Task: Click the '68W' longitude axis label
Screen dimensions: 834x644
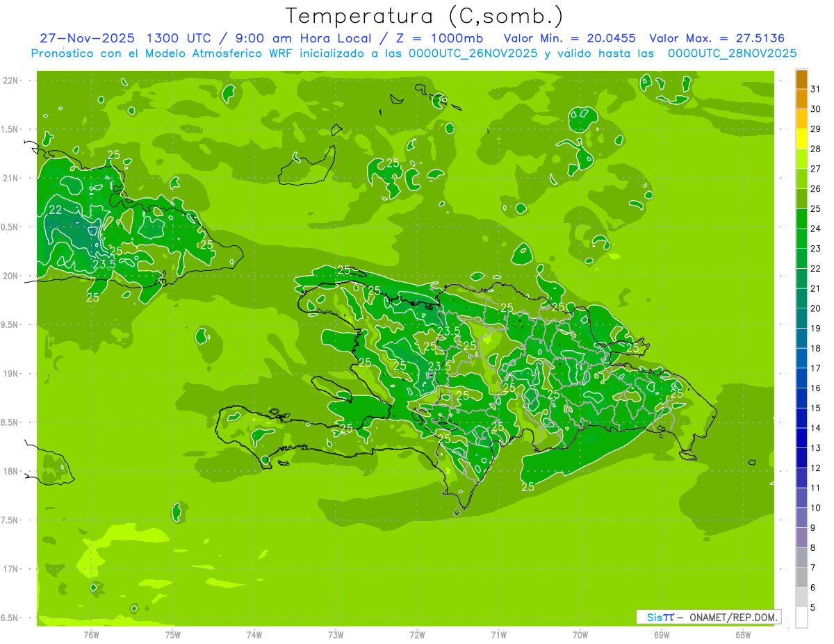Action: 743,635
